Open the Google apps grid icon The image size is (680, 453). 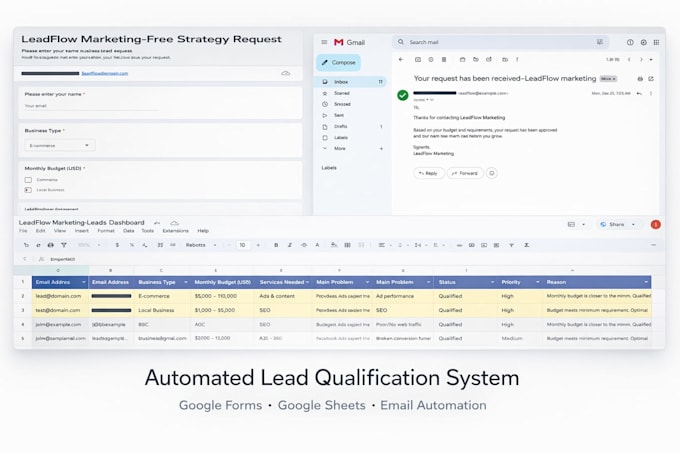(x=656, y=42)
